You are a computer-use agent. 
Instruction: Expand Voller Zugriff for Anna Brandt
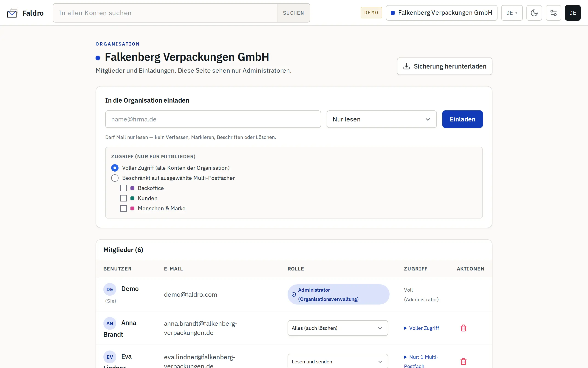[x=421, y=328]
